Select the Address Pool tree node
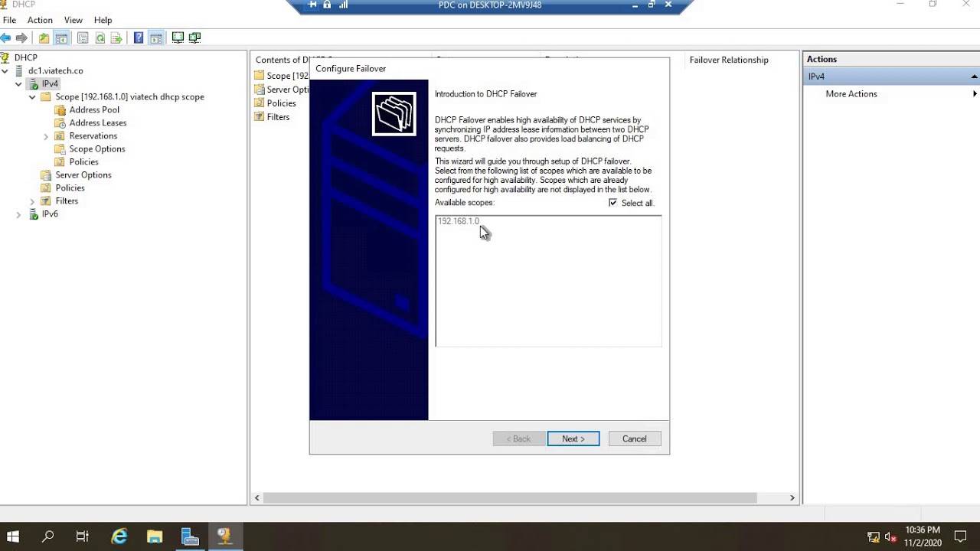The width and height of the screenshot is (980, 551). point(94,109)
